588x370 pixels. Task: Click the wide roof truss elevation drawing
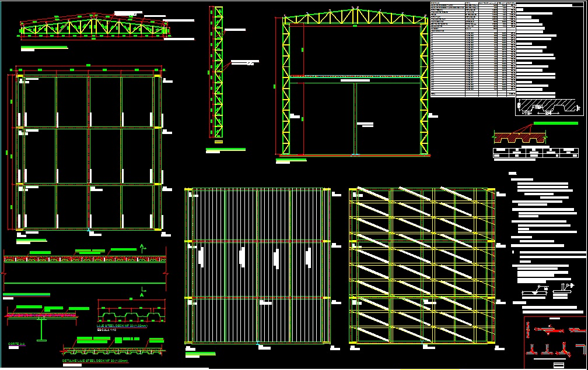click(93, 27)
